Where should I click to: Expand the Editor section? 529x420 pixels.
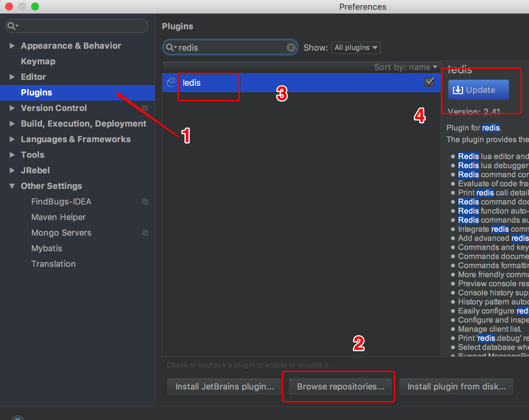coord(12,77)
